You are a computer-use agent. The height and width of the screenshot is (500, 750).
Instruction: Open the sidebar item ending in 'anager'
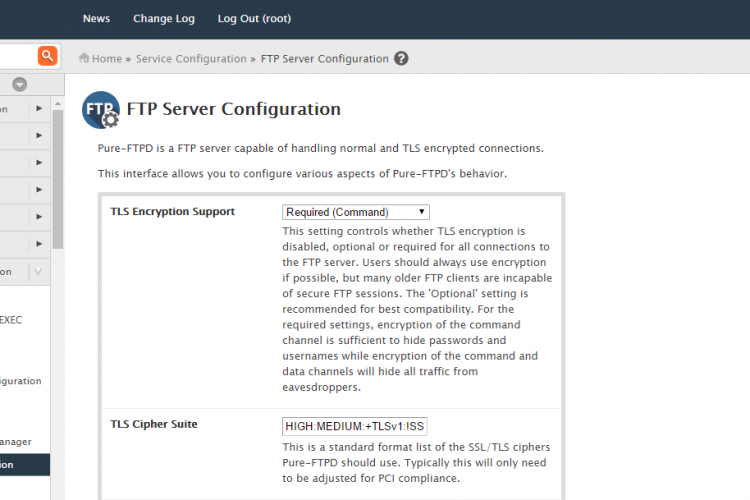click(x=16, y=442)
